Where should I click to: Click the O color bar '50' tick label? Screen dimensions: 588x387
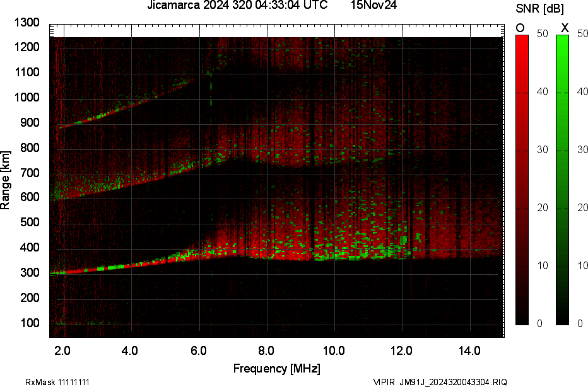pyautogui.click(x=542, y=33)
